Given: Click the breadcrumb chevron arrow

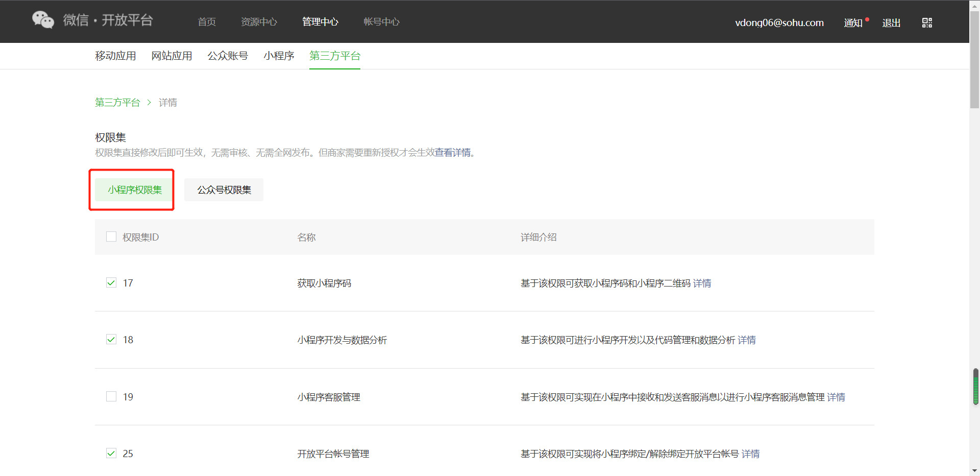Looking at the screenshot, I should pyautogui.click(x=149, y=103).
